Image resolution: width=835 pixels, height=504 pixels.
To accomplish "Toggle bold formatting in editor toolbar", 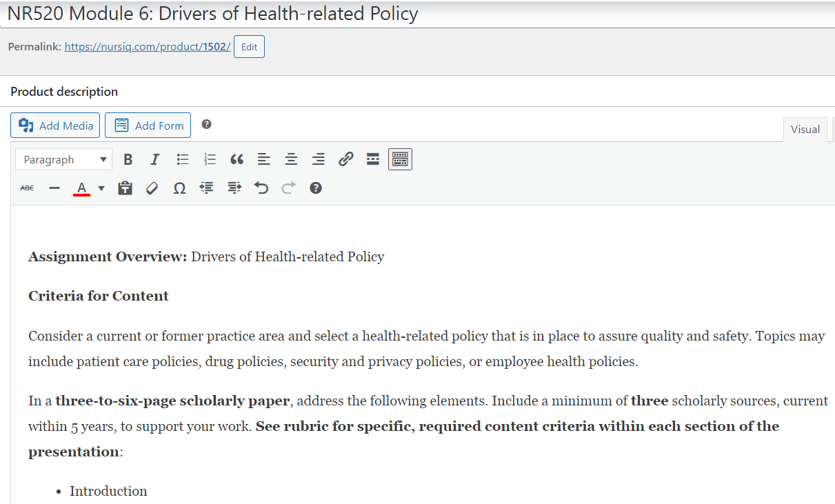I will (x=128, y=160).
